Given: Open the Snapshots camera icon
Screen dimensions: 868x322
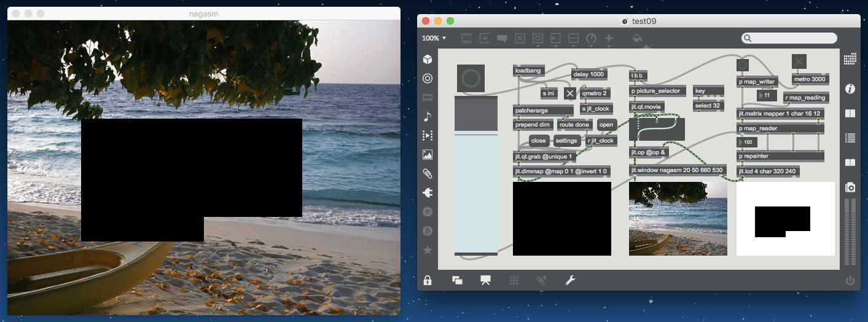Looking at the screenshot, I should (850, 187).
